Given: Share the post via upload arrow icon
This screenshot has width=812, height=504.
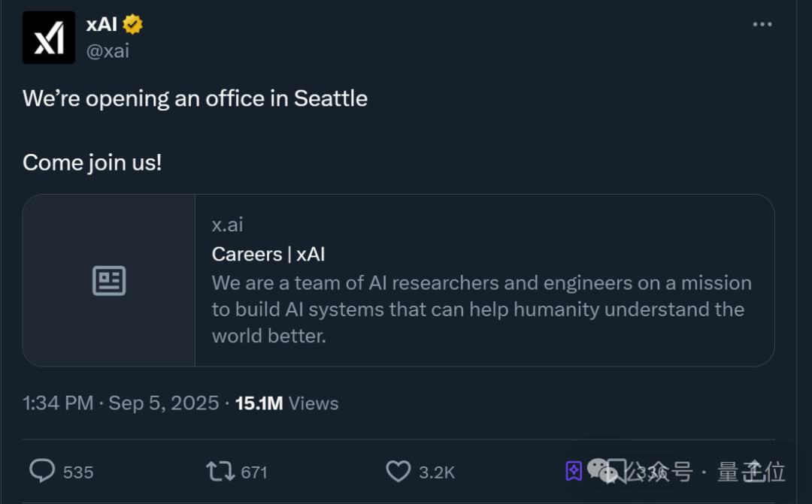Looking at the screenshot, I should point(754,471).
